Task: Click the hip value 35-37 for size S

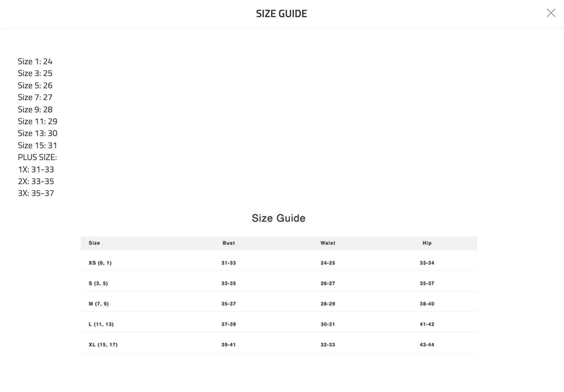Action: click(427, 284)
